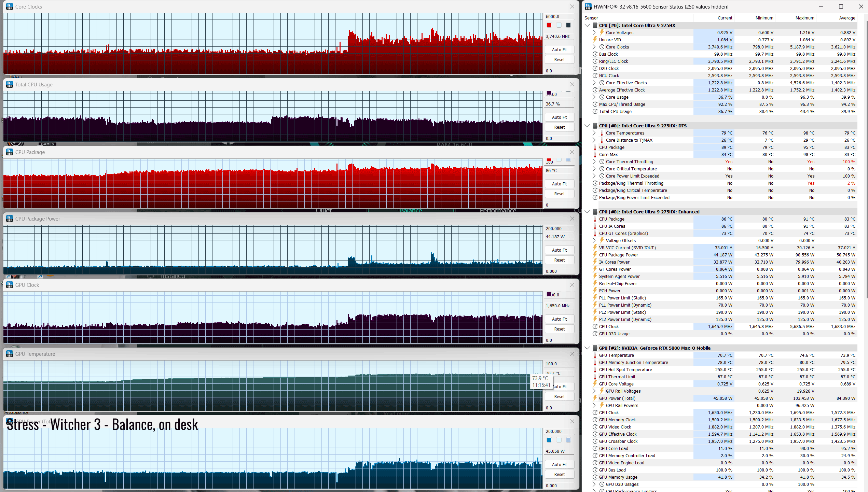The width and height of the screenshot is (868, 492).
Task: Collapse the GeForce RTX 5080 Max-Q group
Action: coord(587,348)
